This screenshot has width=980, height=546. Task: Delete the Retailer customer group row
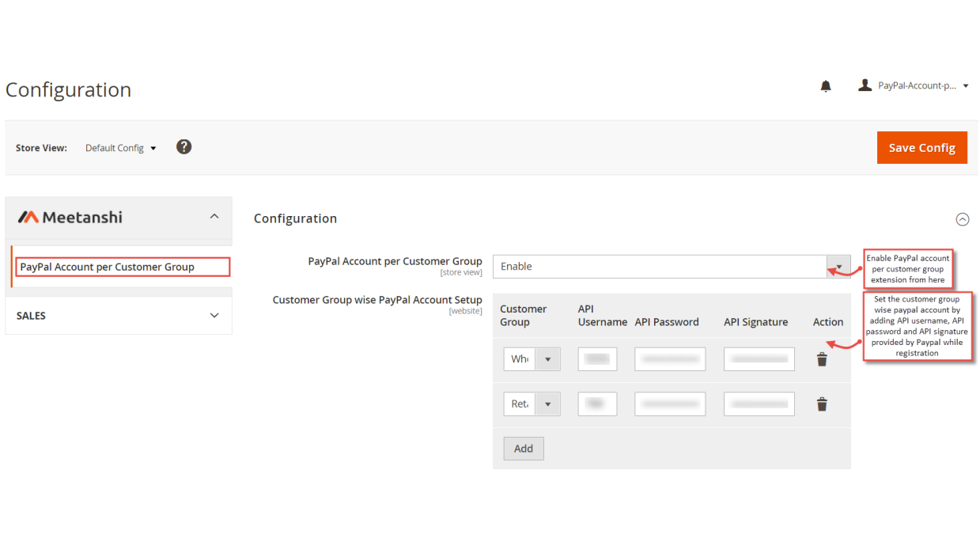pos(822,404)
